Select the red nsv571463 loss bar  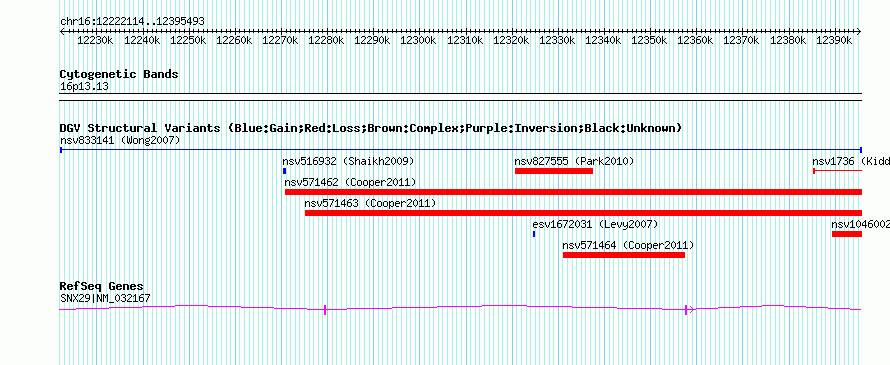click(x=583, y=213)
